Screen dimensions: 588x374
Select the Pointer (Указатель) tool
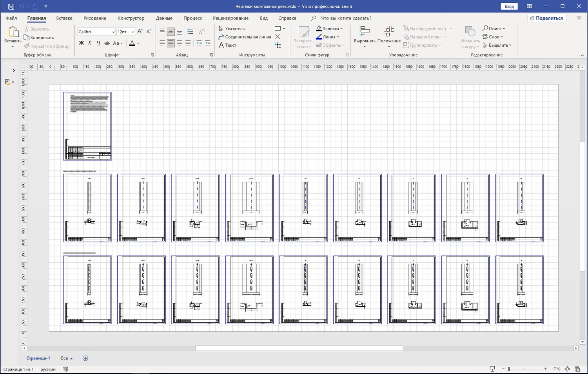coord(232,29)
